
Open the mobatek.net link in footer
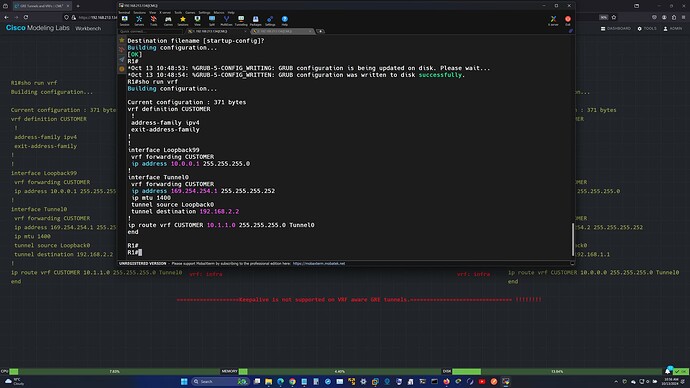click(x=319, y=264)
